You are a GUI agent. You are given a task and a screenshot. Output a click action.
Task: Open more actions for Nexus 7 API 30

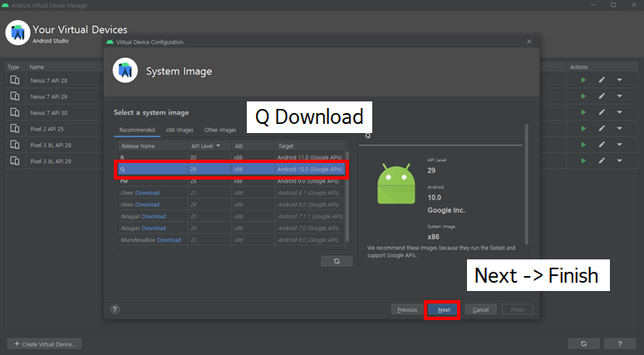pos(619,112)
